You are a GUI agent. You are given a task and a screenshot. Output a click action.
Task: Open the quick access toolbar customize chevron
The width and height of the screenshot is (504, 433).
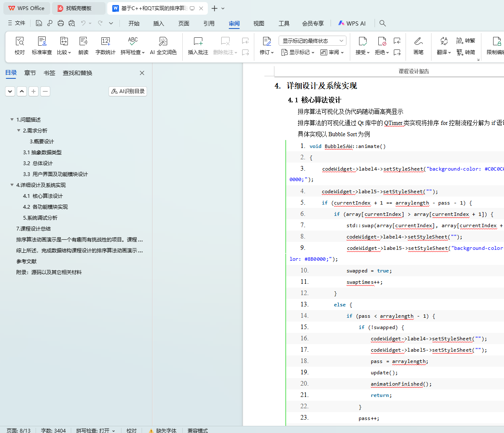pyautogui.click(x=111, y=23)
